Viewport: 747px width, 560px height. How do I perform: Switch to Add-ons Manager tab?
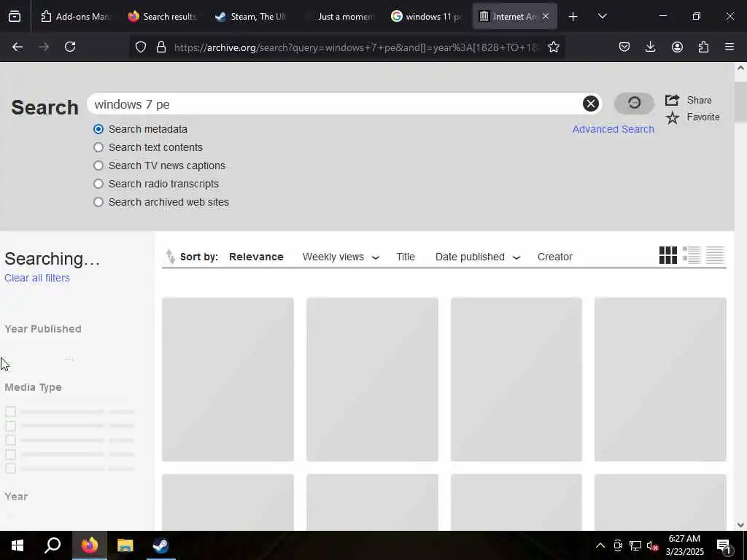tap(75, 17)
